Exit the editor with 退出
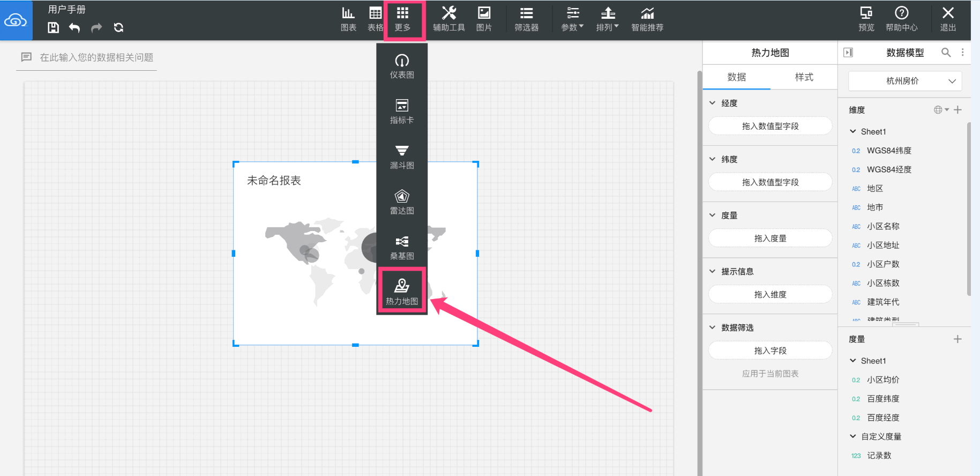This screenshot has height=476, width=980. point(948,19)
